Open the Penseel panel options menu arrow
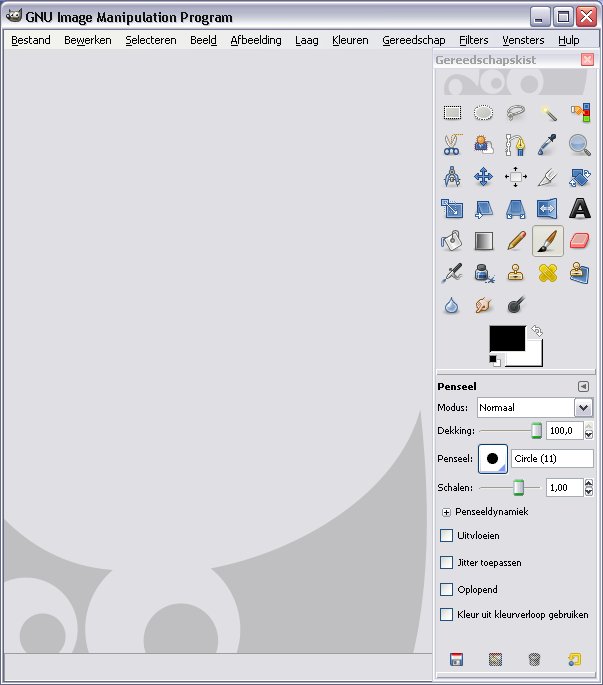 tap(583, 386)
